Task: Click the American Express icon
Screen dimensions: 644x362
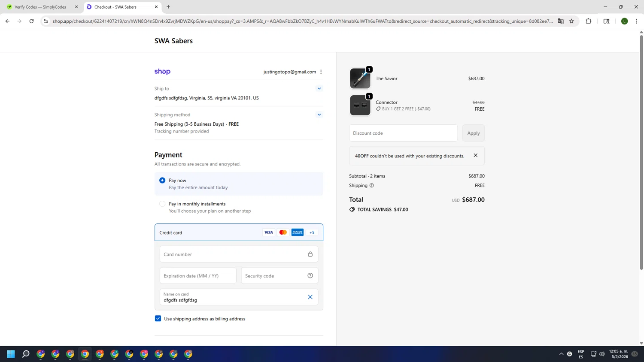Action: tap(298, 232)
